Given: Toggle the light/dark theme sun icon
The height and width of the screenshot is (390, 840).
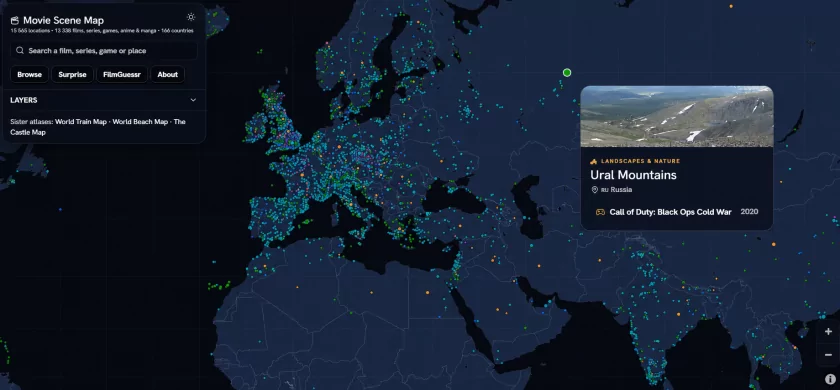Looking at the screenshot, I should click(191, 17).
